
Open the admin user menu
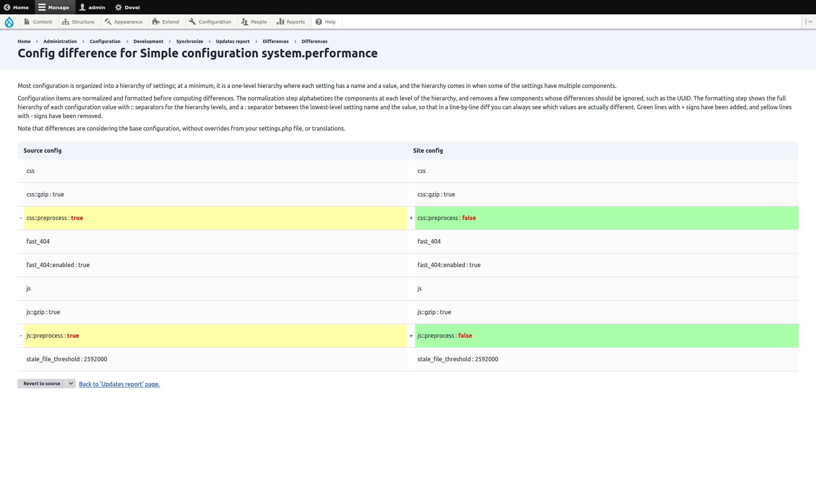pos(92,7)
